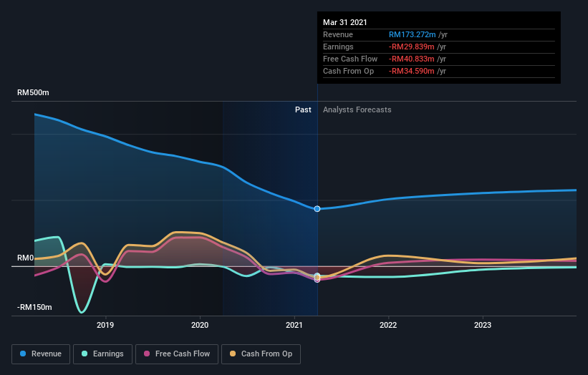588x375 pixels.
Task: Click the RM500m y-axis label
Action: click(33, 92)
